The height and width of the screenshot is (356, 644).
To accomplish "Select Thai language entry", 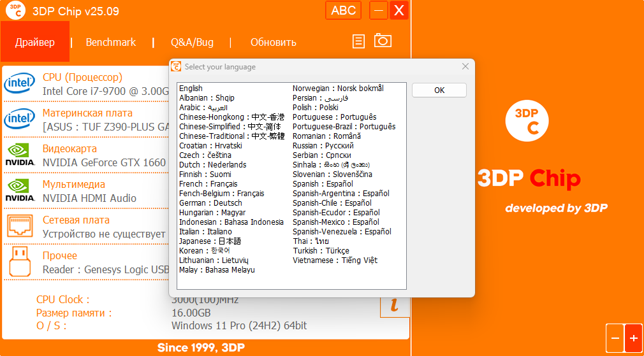I will (311, 241).
